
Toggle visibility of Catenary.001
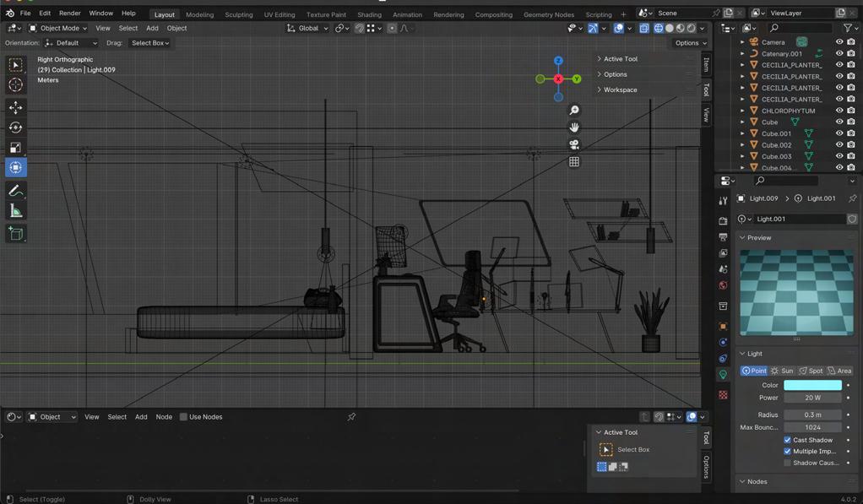[x=839, y=53]
